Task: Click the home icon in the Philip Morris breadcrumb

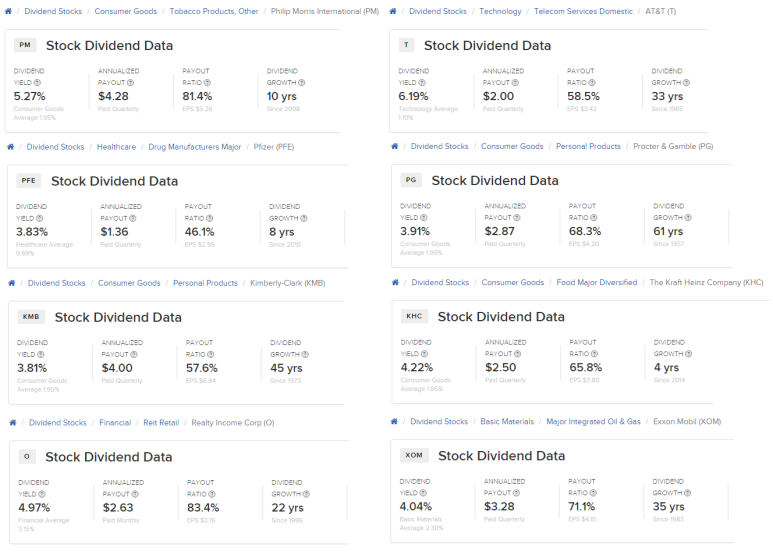Action: click(x=8, y=11)
